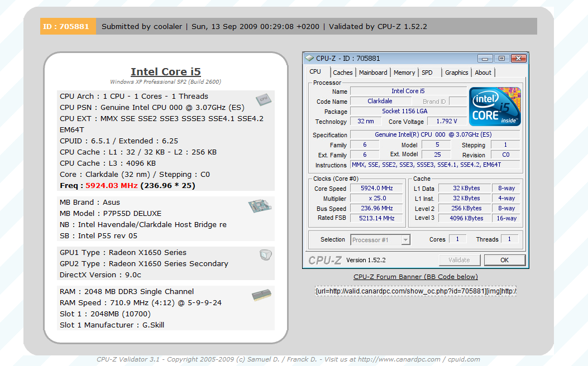Click the grayed Brand ID field
Viewport: 588px width, 366px height.
point(458,102)
